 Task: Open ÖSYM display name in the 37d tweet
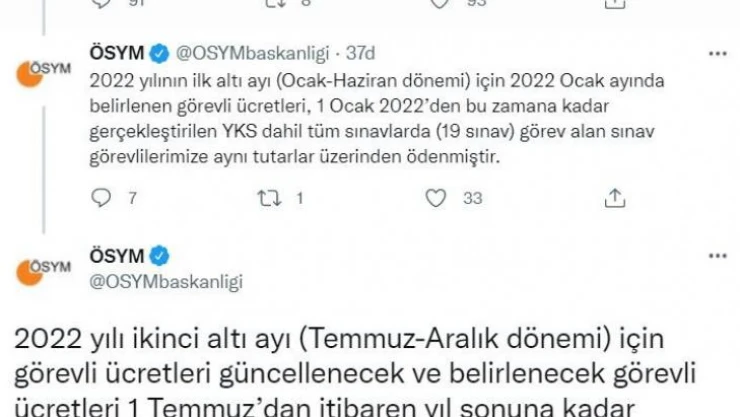(117, 53)
